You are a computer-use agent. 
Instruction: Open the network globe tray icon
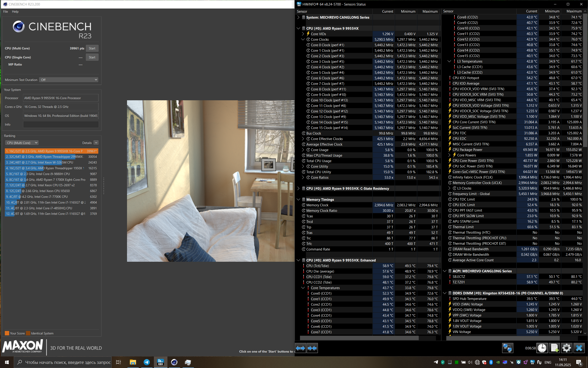(x=477, y=362)
